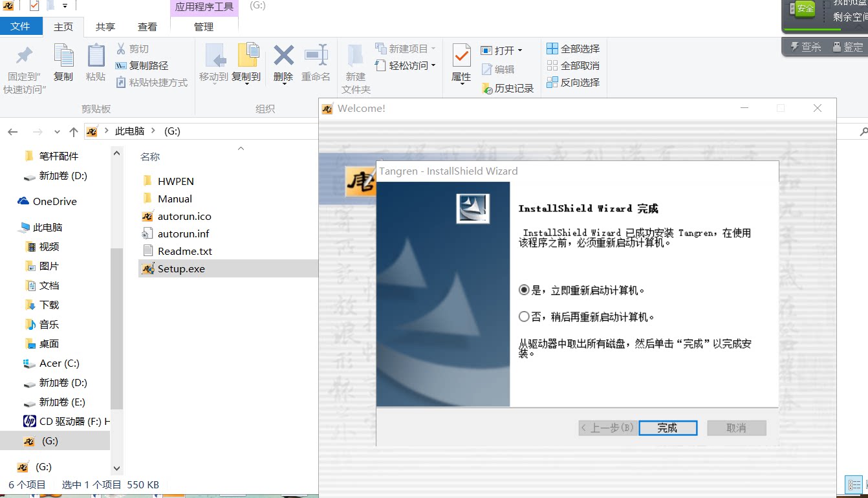Expand the Properties dropdown arrow
This screenshot has height=498, width=868.
[x=461, y=83]
